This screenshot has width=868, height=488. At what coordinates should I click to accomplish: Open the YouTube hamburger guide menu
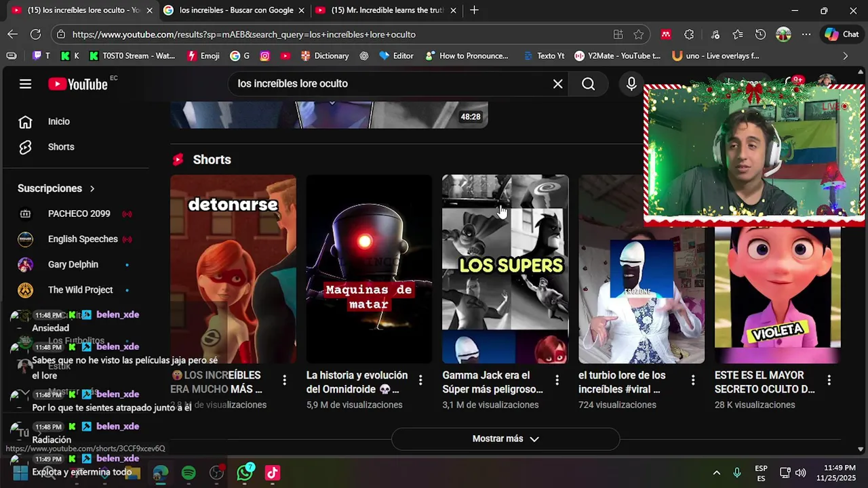[x=25, y=84]
